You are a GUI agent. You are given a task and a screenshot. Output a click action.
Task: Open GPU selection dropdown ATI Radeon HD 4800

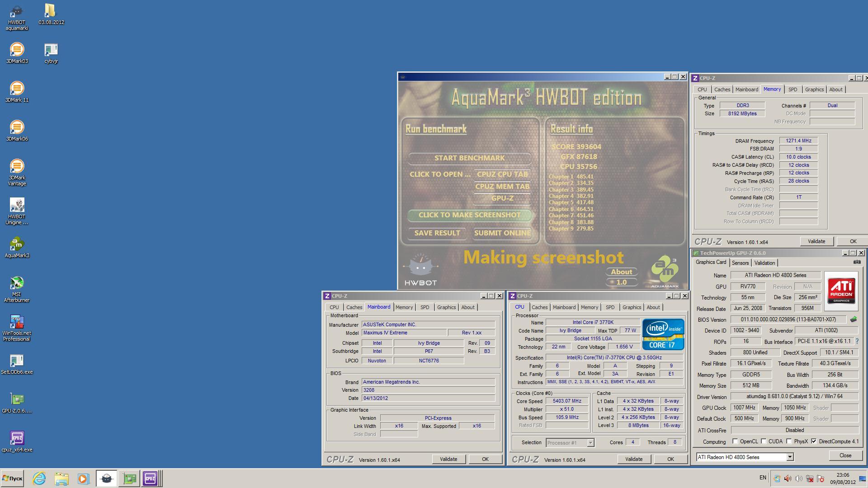point(745,457)
